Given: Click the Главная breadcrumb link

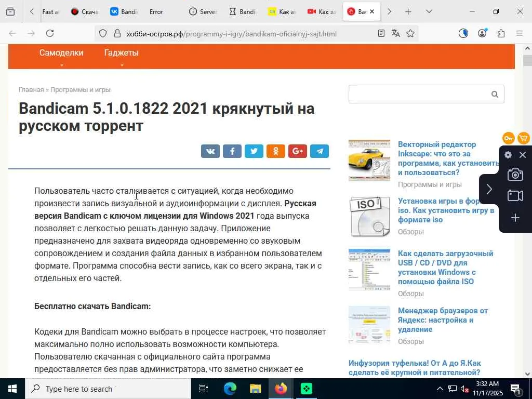Looking at the screenshot, I should pyautogui.click(x=31, y=90).
